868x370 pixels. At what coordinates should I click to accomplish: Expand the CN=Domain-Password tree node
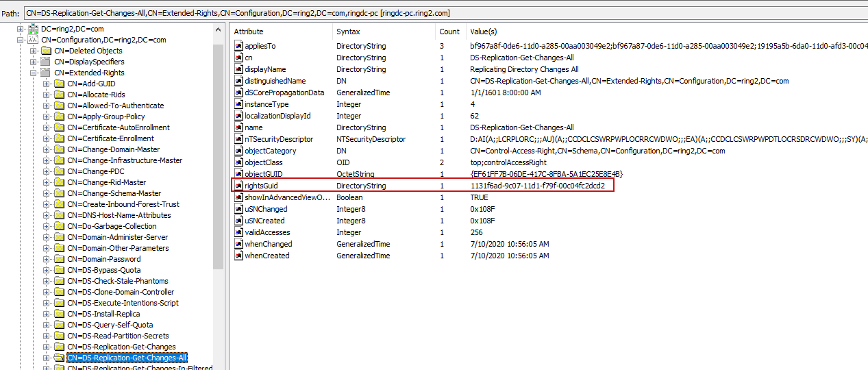(46, 259)
